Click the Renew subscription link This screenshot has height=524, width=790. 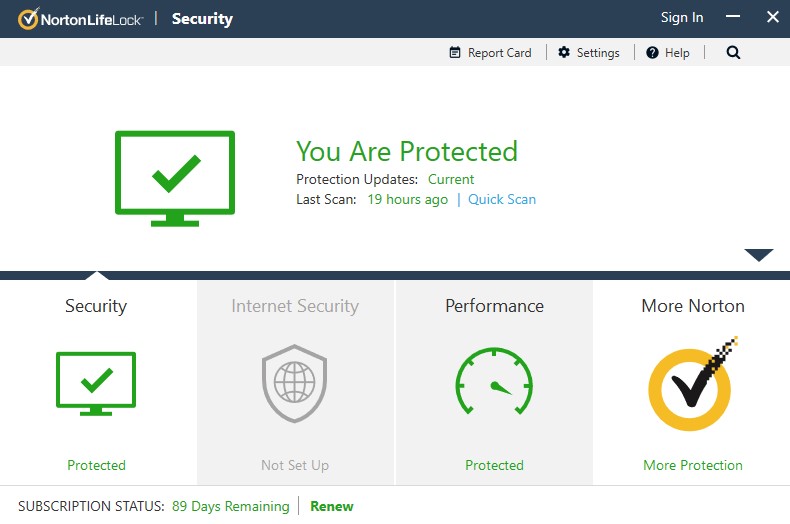[x=332, y=506]
